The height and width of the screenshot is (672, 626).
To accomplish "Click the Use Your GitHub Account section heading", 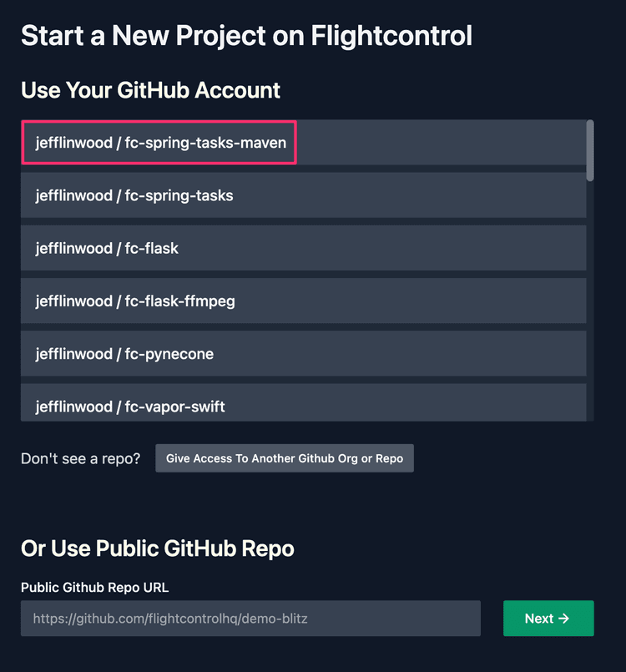I will (151, 90).
